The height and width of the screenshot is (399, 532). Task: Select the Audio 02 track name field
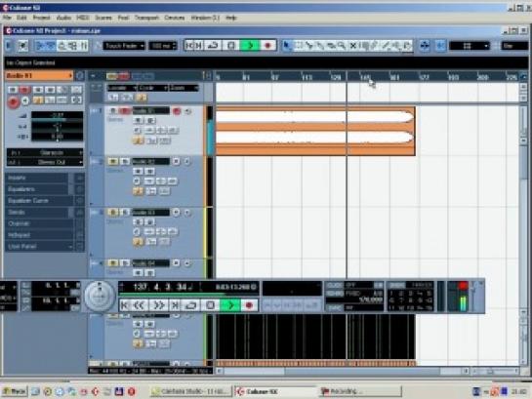(x=150, y=162)
